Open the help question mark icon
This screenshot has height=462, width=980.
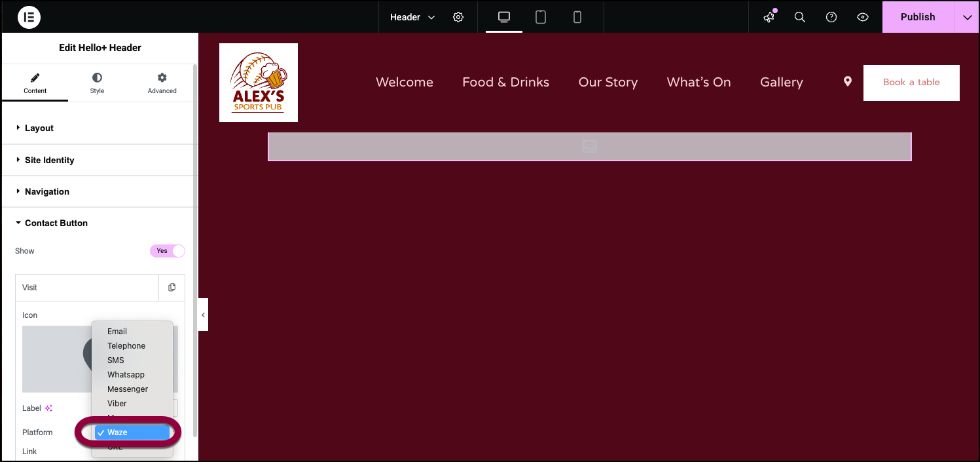(x=831, y=17)
